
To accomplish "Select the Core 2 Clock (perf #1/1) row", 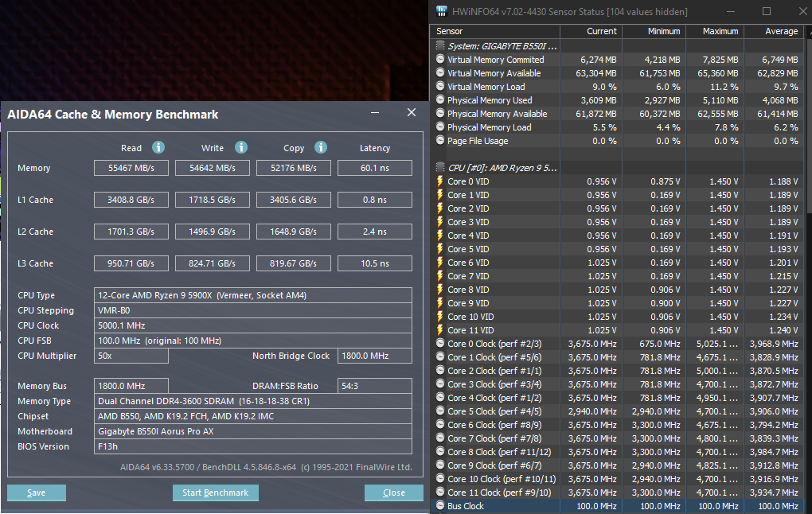I will pos(617,371).
